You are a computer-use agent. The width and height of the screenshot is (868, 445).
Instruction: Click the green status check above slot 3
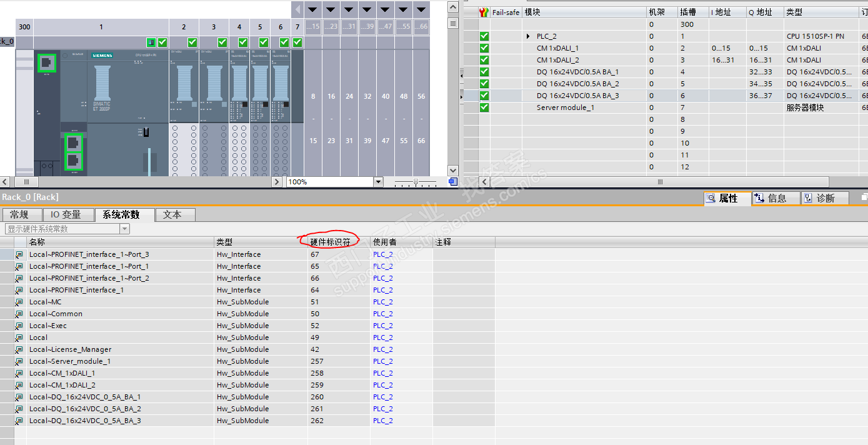(222, 42)
